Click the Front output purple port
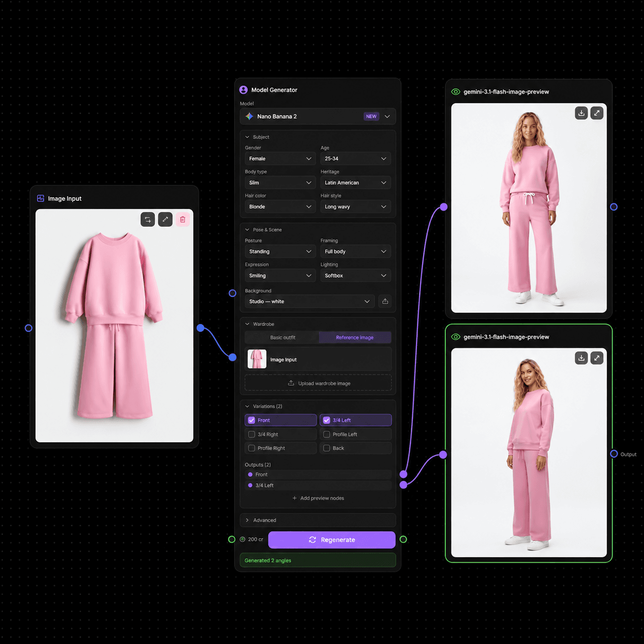The height and width of the screenshot is (644, 644). [404, 475]
